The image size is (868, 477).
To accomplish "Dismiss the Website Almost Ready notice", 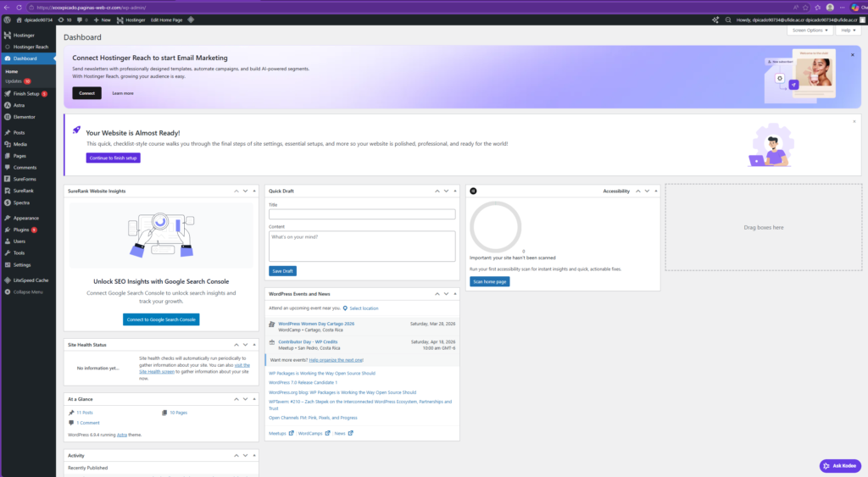I will [x=854, y=121].
